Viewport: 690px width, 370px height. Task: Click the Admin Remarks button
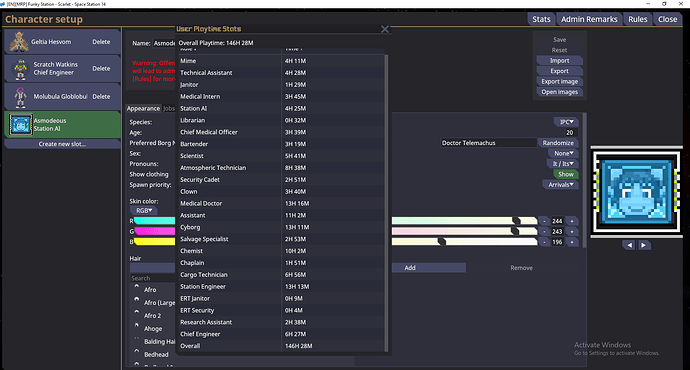[589, 19]
